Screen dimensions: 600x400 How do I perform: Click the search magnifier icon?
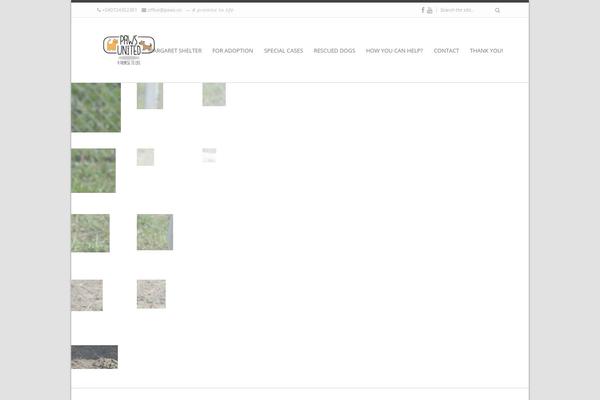pyautogui.click(x=497, y=10)
